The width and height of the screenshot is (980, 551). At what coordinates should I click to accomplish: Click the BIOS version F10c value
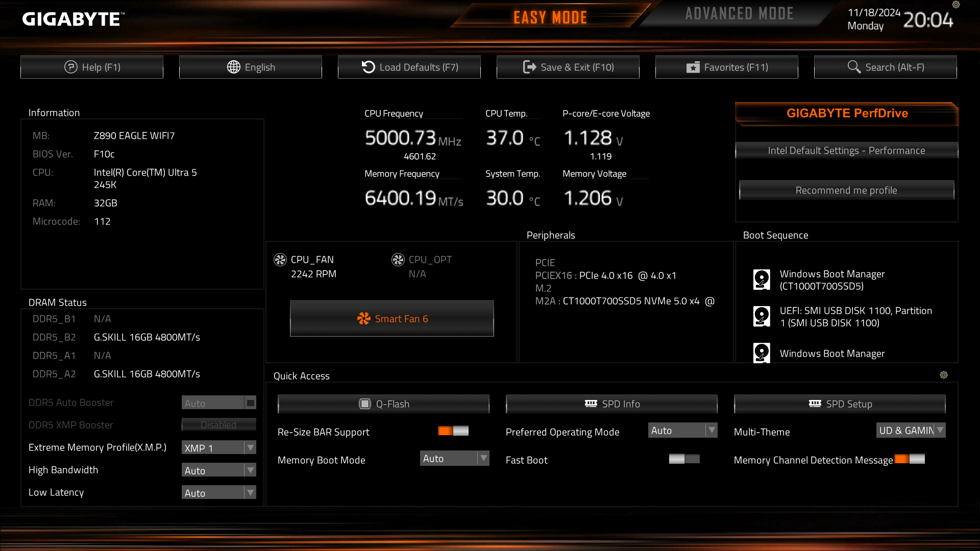(104, 154)
